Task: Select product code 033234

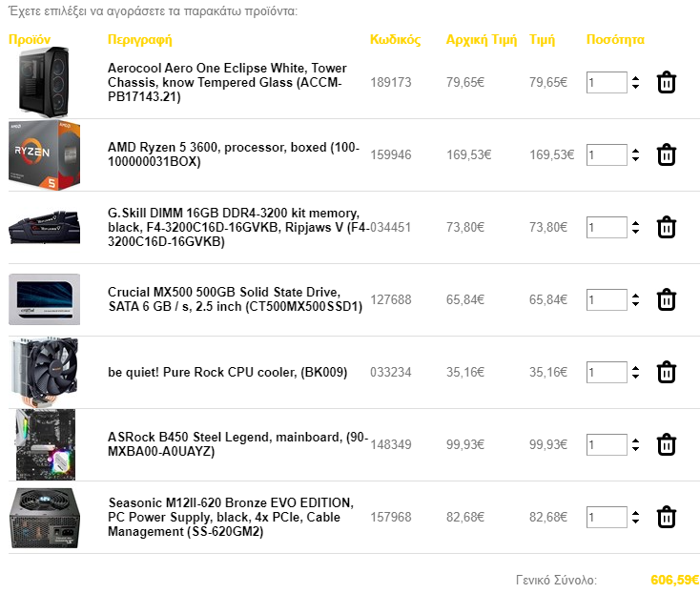Action: tap(391, 372)
